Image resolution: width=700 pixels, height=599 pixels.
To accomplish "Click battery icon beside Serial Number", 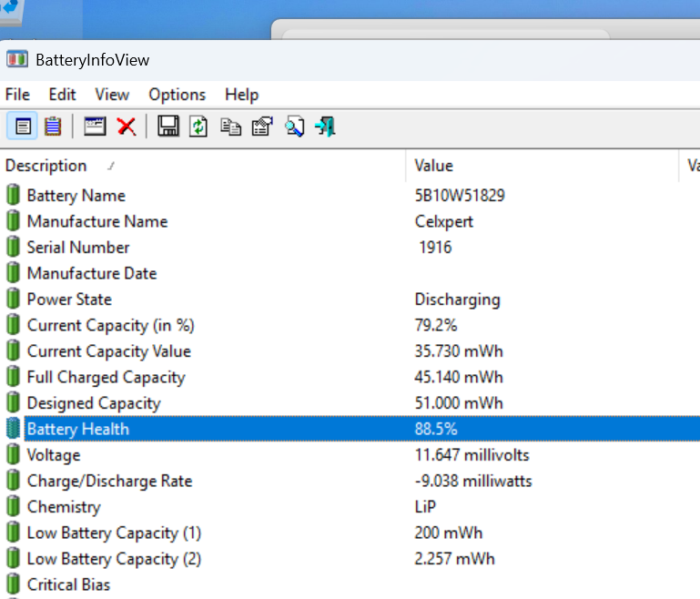I will (14, 247).
